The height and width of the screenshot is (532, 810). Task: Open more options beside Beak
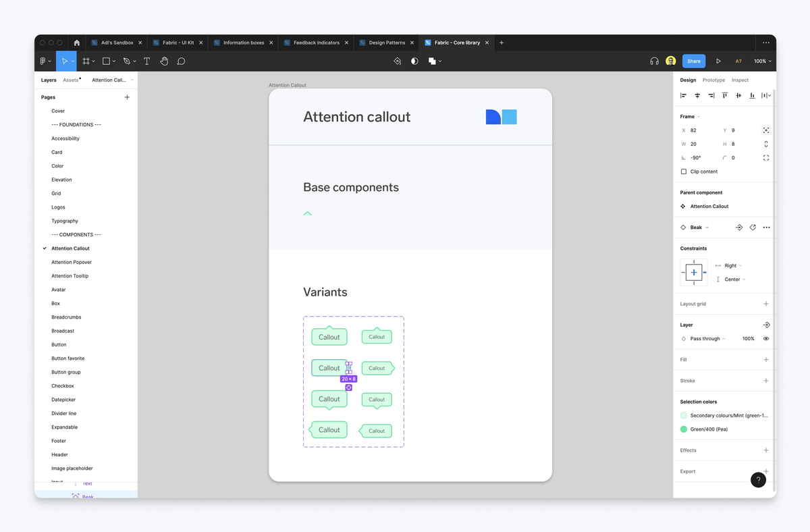coord(767,228)
